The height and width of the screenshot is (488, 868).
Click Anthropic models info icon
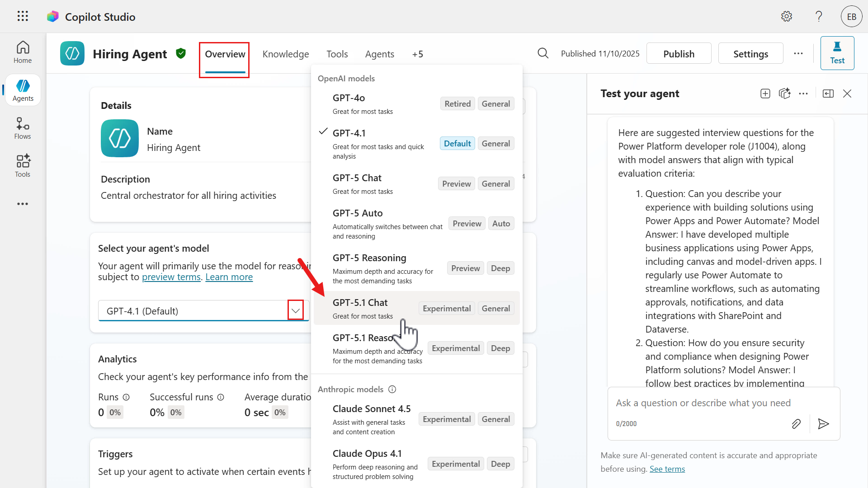tap(392, 389)
